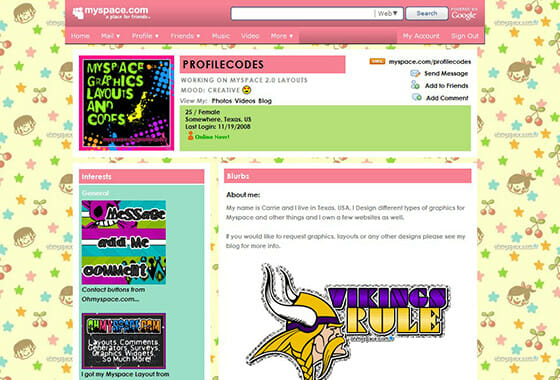Click '25 / Female' text
560x380 pixels.
tap(202, 112)
